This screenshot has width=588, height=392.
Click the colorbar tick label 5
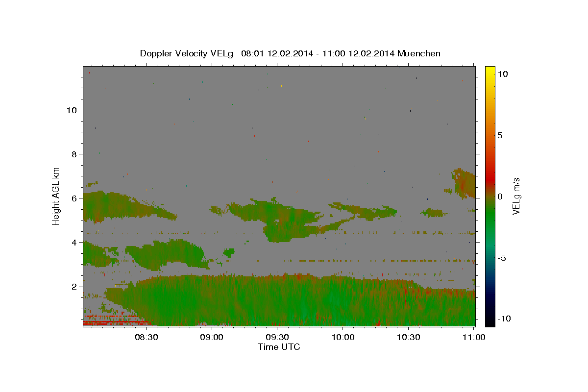500,135
